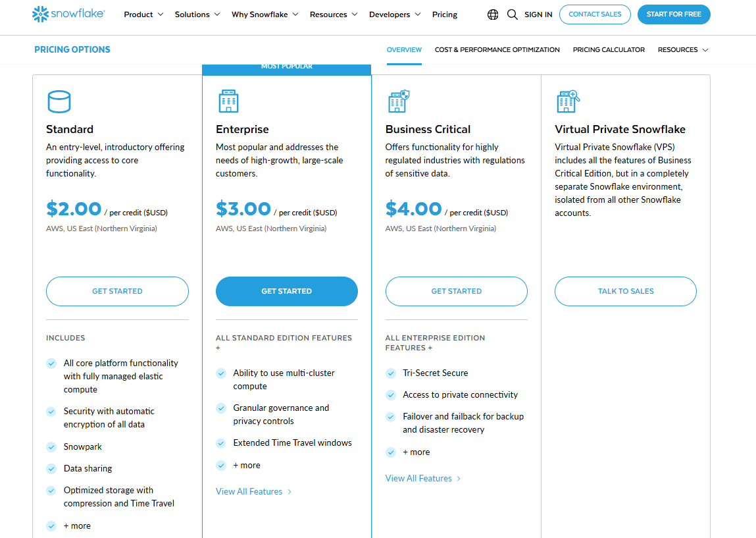Screen dimensions: 756x538
Task: Click the Business Critical heading
Action: click(428, 129)
